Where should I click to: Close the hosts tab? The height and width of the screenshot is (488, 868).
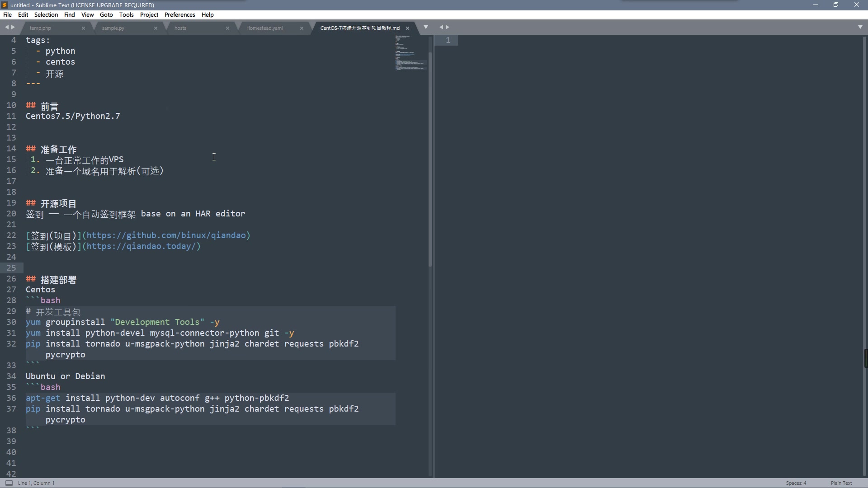pyautogui.click(x=227, y=28)
